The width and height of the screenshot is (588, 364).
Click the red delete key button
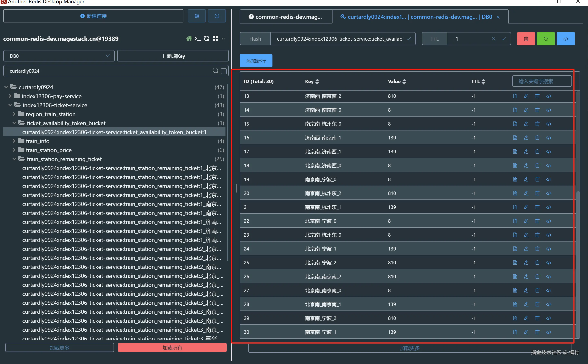pyautogui.click(x=526, y=39)
